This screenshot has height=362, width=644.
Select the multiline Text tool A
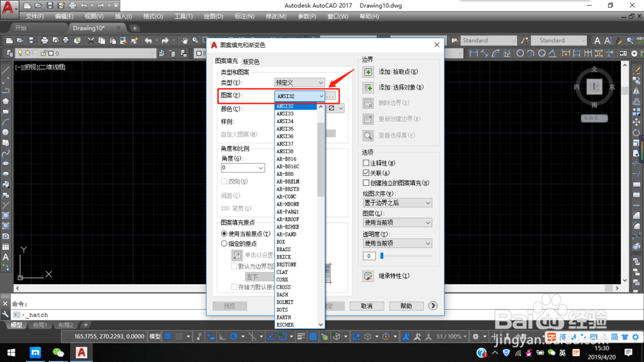(6, 257)
